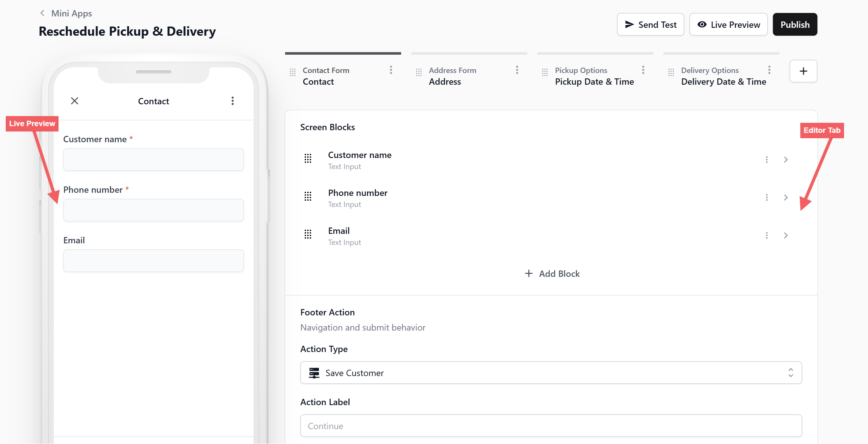The width and height of the screenshot is (868, 444).
Task: Add a new screen with plus button
Action: (803, 71)
